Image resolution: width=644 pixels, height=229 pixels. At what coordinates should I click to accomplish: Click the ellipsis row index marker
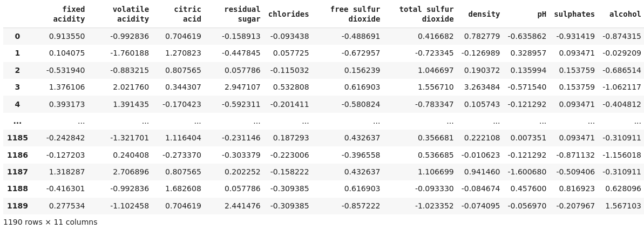click(x=17, y=122)
